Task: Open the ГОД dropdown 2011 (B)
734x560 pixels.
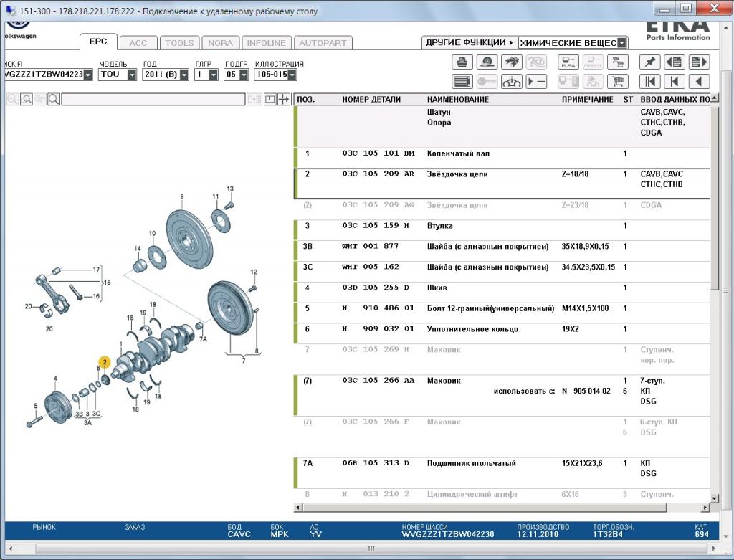Action: [184, 75]
